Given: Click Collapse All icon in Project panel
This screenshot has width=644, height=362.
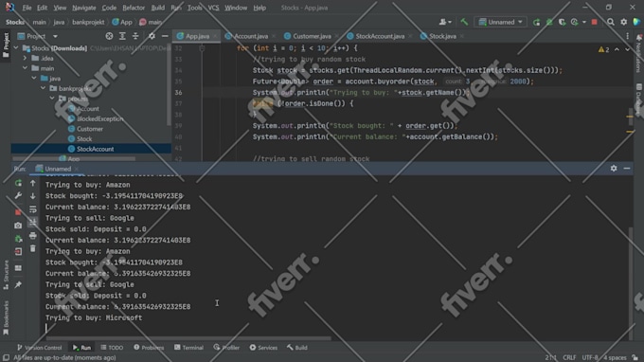Looking at the screenshot, I should tap(135, 36).
